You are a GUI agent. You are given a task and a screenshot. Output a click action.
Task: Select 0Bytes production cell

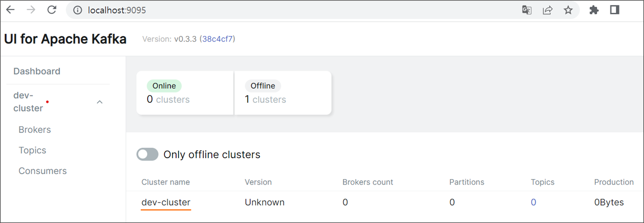pos(609,202)
